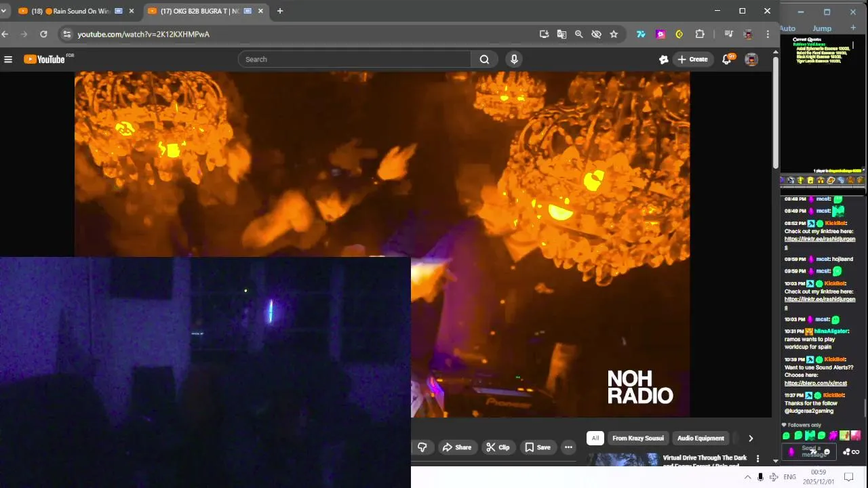The width and height of the screenshot is (868, 488).
Task: Open the sparkle icon left of Create
Action: coord(663,60)
